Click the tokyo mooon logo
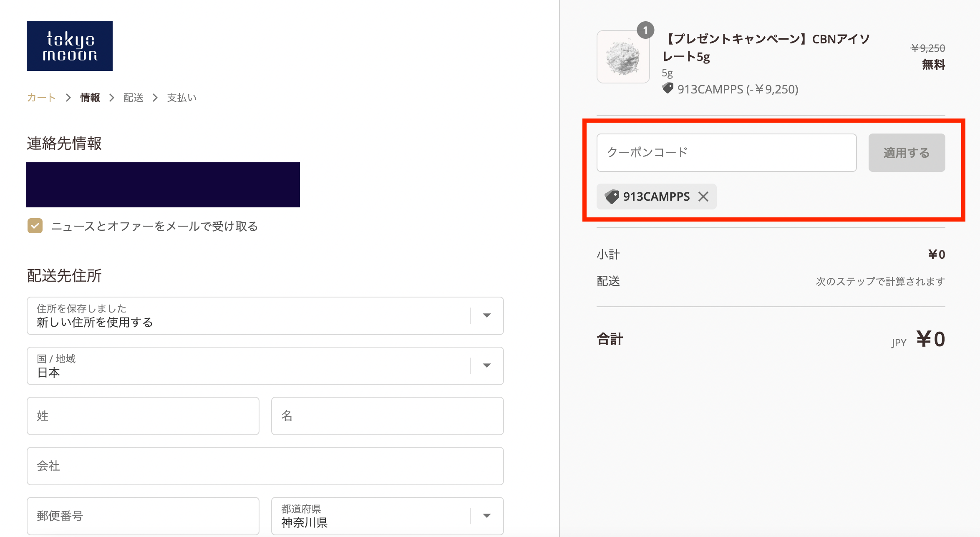Image resolution: width=980 pixels, height=537 pixels. pos(70,46)
